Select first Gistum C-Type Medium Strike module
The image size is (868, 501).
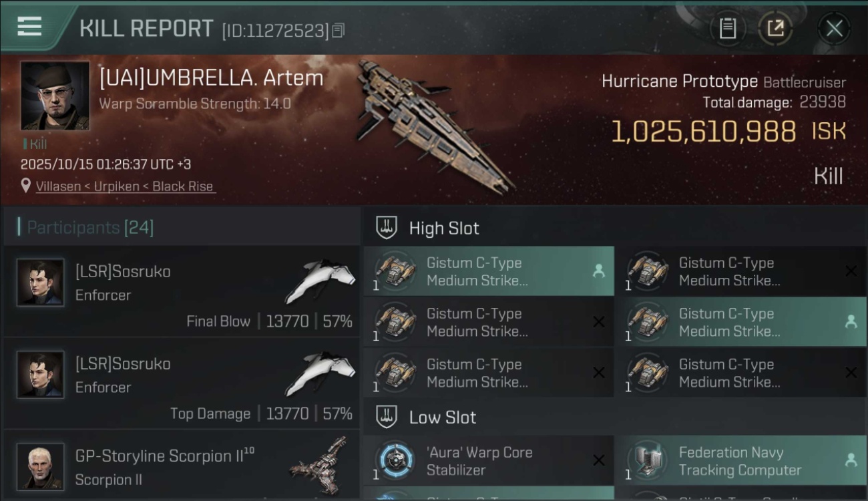[x=488, y=271]
